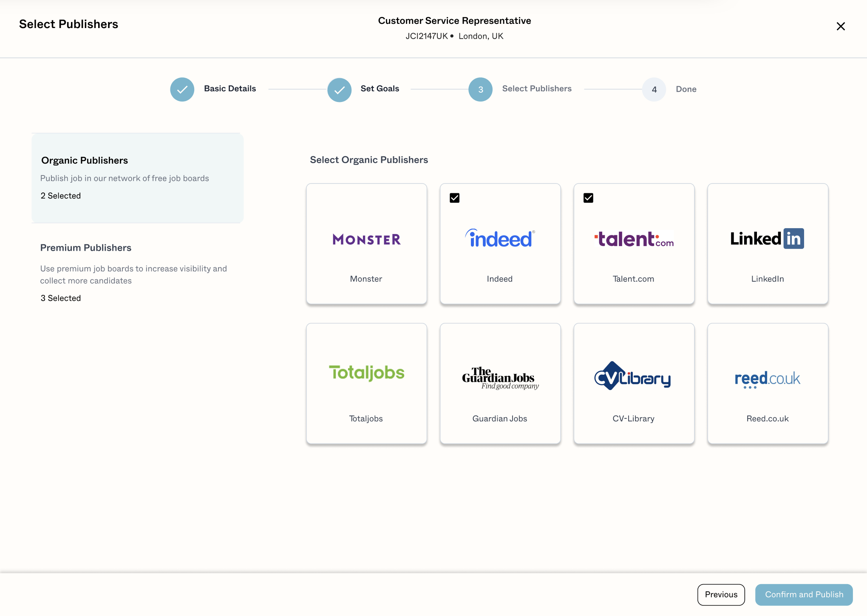Uncheck the Talent.com publisher checkbox
The height and width of the screenshot is (616, 867).
coord(588,198)
